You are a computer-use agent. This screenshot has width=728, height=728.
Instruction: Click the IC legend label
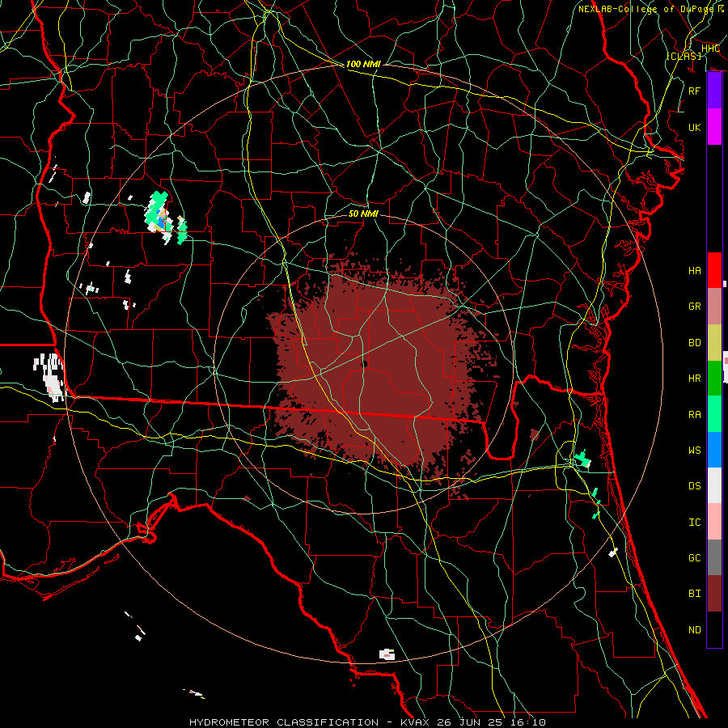(694, 523)
